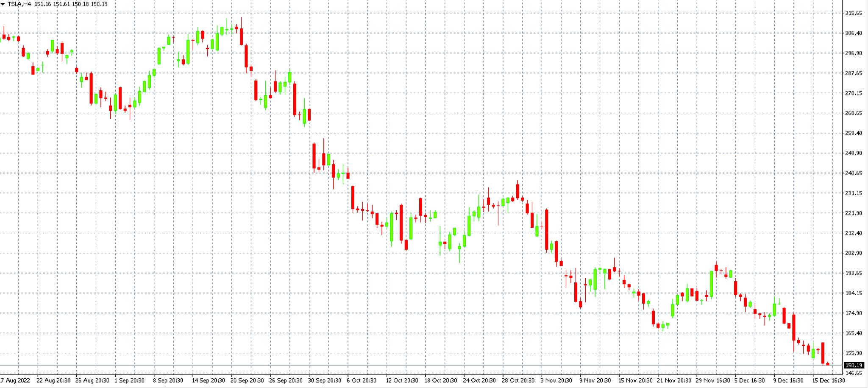Click the 28 Oct 20:30 time label
This screenshot has width=868, height=388.
click(x=519, y=380)
